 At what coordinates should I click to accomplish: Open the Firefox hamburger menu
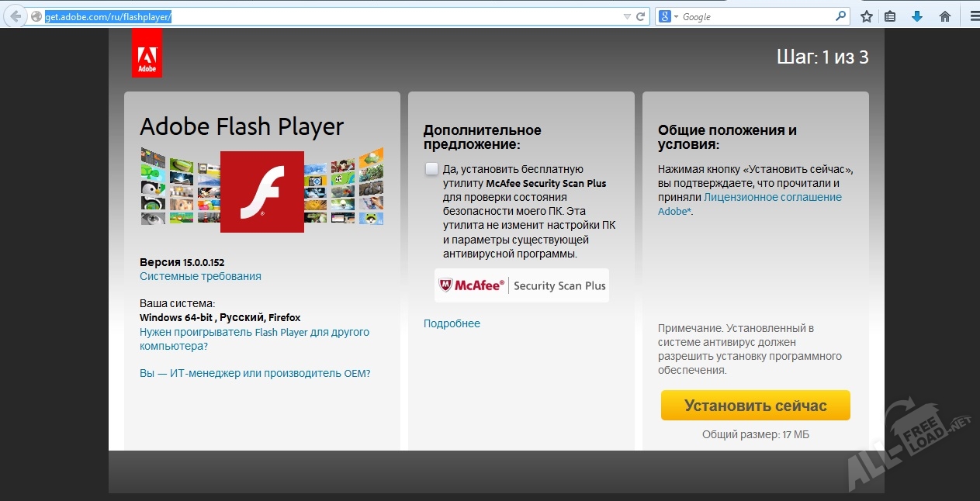[x=974, y=16]
